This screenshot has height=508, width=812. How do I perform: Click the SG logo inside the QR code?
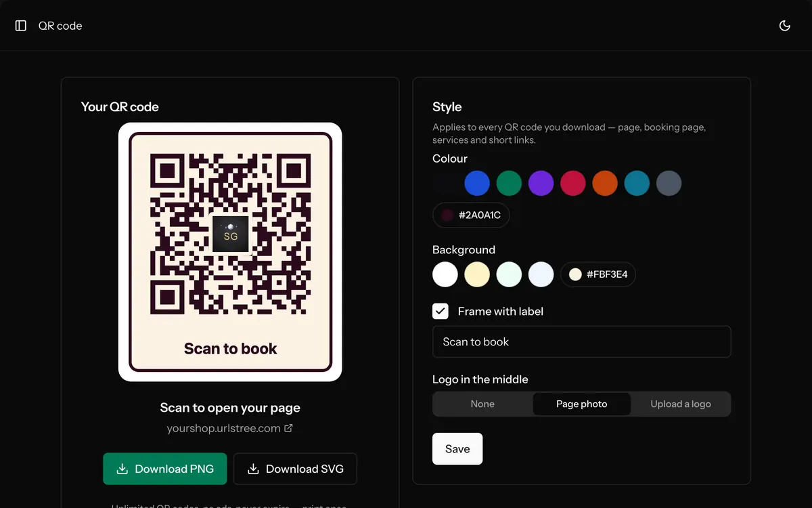[231, 234]
